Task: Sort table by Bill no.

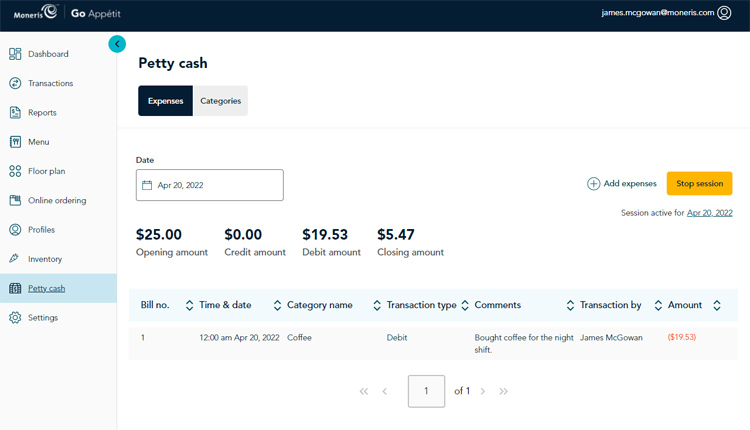Action: point(189,305)
